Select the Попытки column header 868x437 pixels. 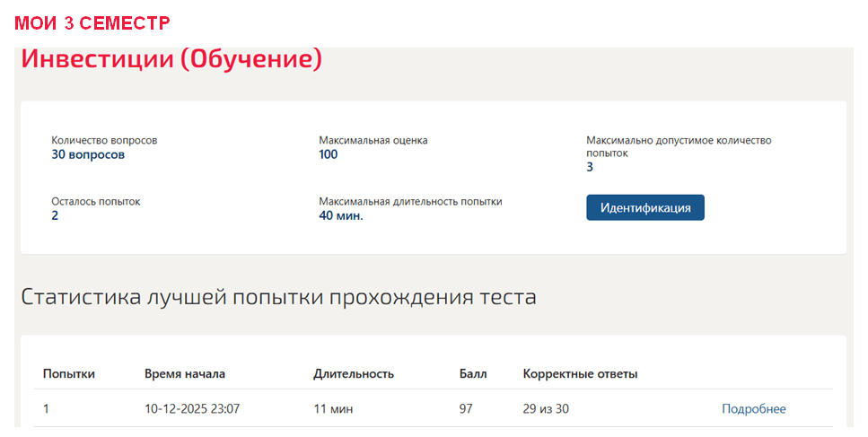[68, 374]
